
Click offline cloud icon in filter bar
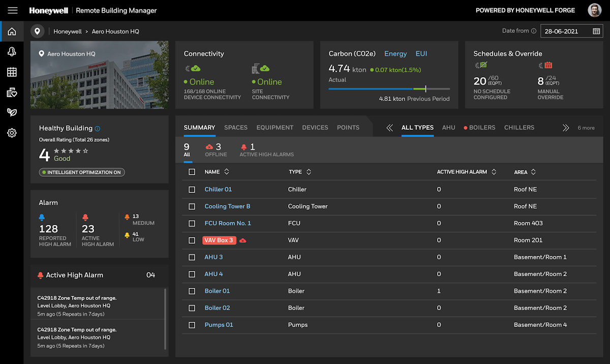(209, 147)
